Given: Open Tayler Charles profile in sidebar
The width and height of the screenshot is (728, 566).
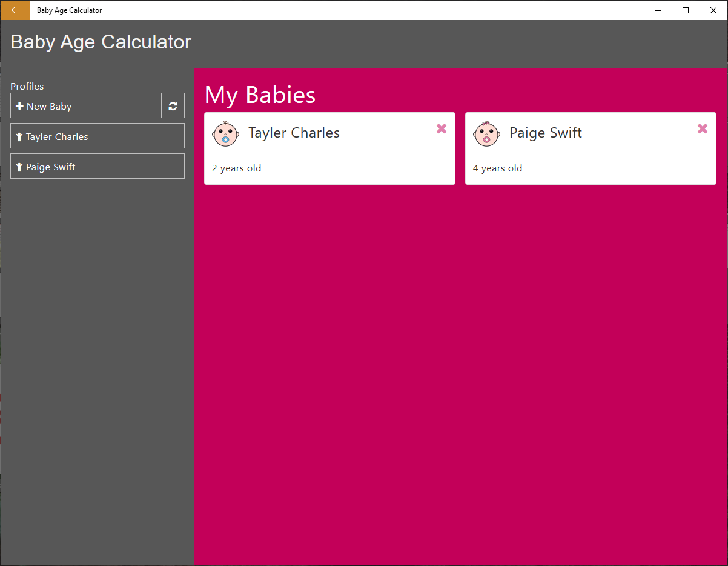Looking at the screenshot, I should [97, 136].
